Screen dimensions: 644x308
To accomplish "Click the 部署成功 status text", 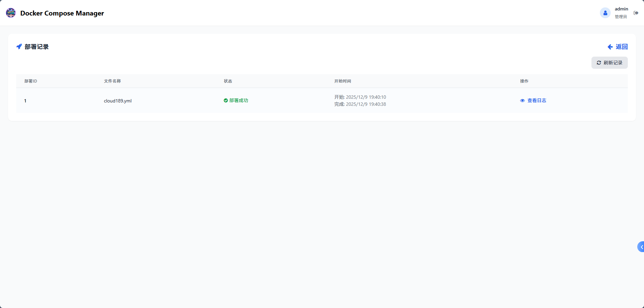I will pyautogui.click(x=238, y=100).
